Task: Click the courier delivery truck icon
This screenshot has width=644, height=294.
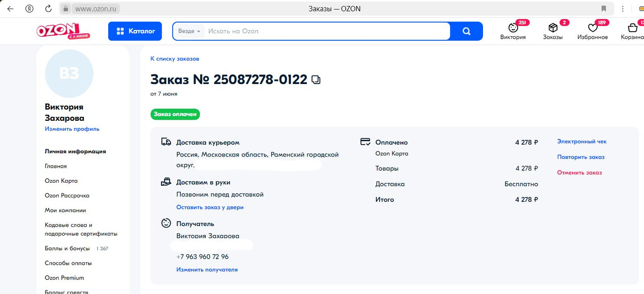Action: [166, 142]
